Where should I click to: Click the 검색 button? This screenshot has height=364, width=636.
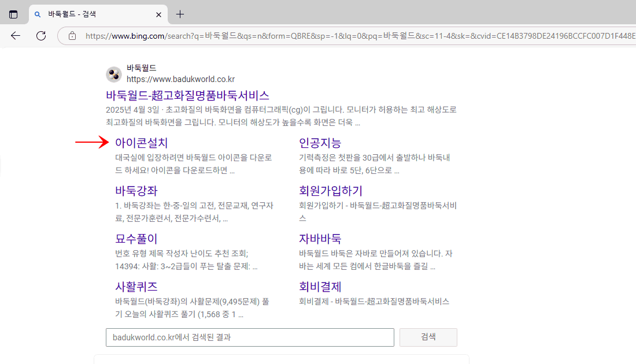tap(428, 337)
